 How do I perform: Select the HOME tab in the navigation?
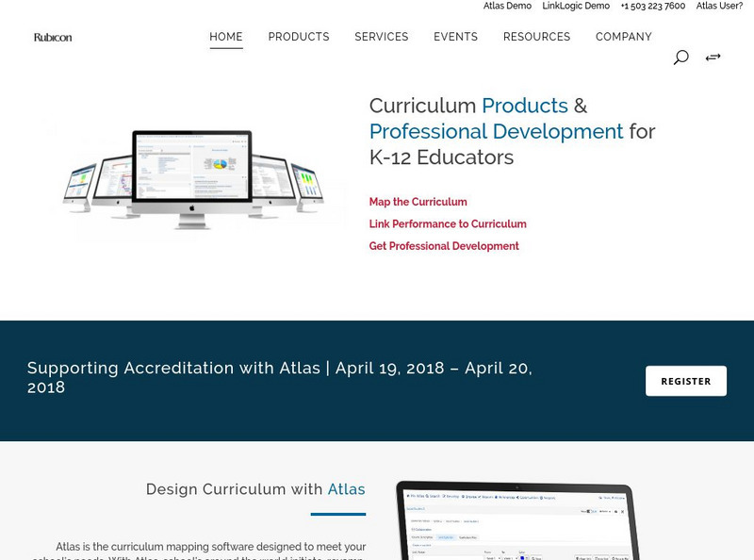tap(225, 37)
